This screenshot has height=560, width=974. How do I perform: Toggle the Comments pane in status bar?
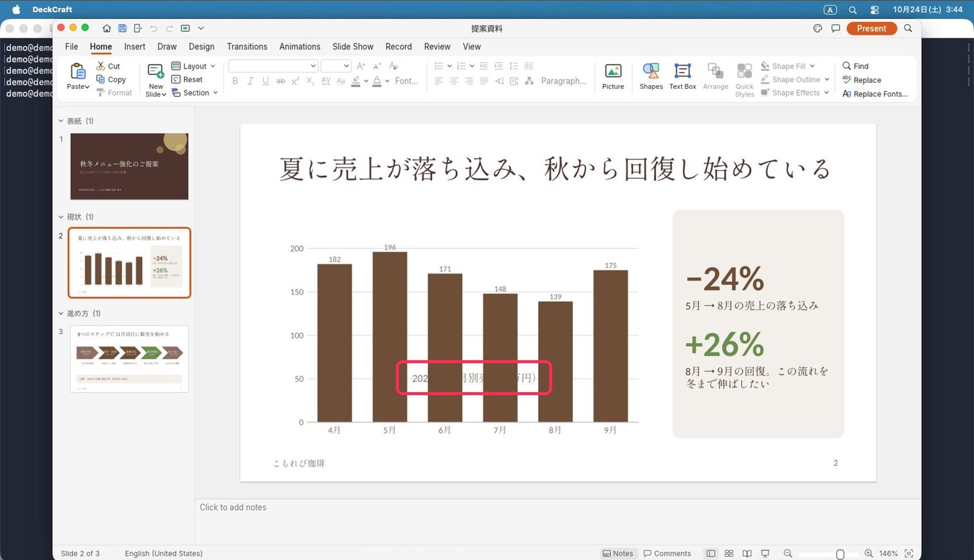667,553
